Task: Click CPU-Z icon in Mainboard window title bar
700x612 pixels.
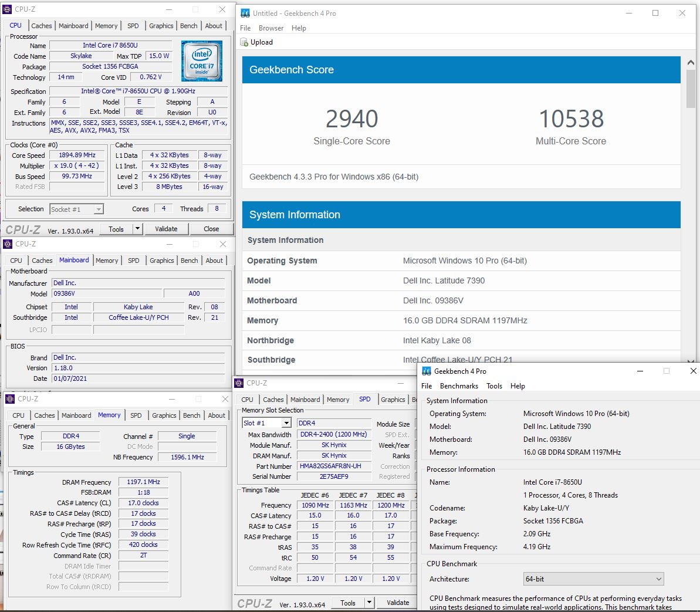Action: coord(8,244)
